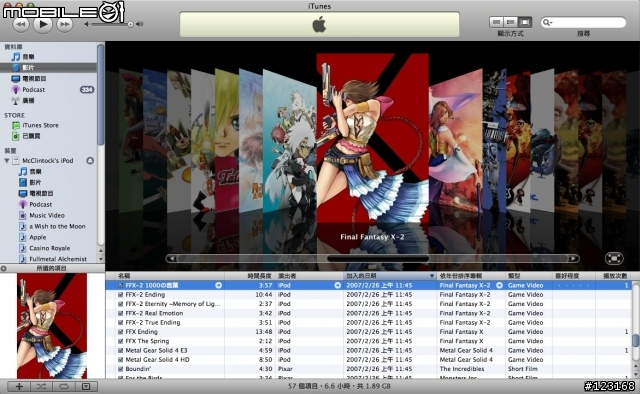Open the search magnifier dropdown
640x394 pixels.
tap(547, 22)
